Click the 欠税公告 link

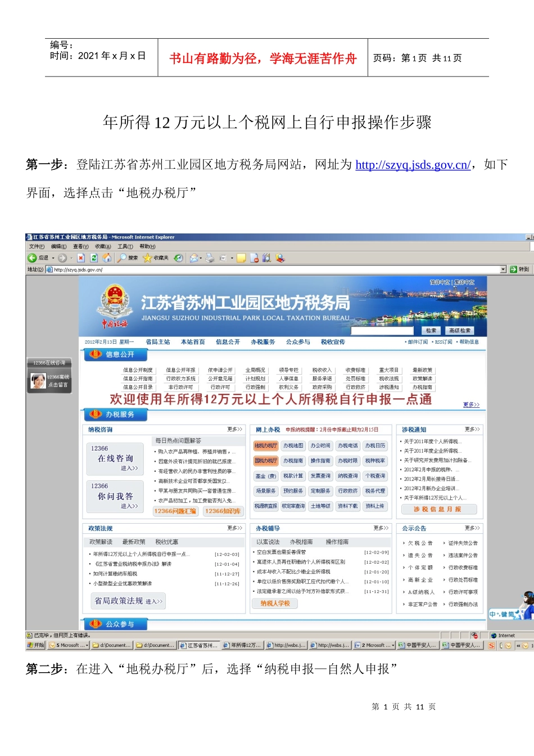[x=420, y=543]
